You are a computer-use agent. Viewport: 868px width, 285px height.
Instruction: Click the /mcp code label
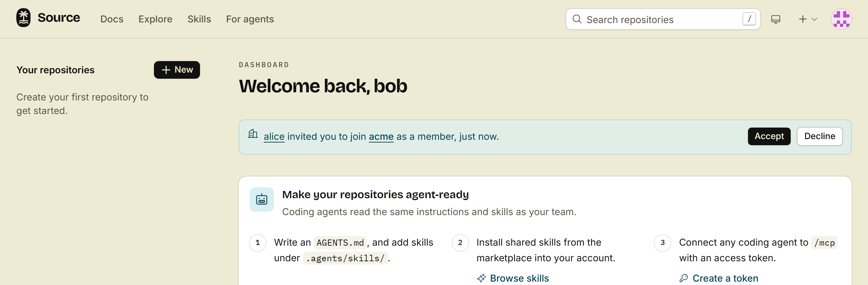coord(824,243)
